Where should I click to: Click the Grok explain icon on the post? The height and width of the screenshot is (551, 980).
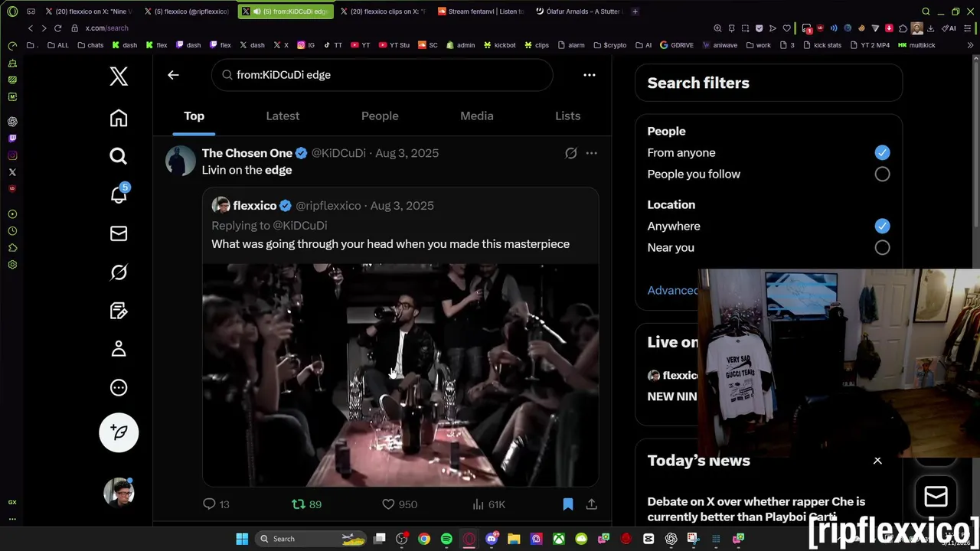570,153
